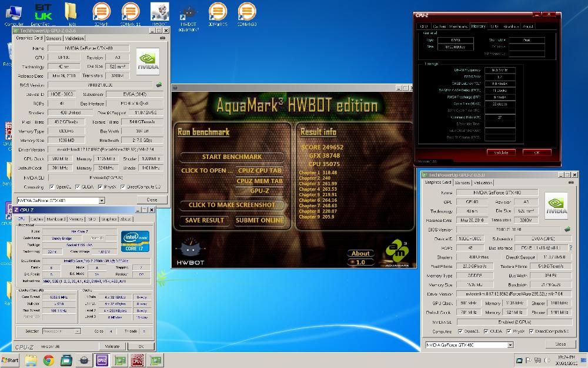Viewport: 588px width, 368px height.
Task: Launch the 3DMark03 desktop shortcut
Action: [247, 14]
